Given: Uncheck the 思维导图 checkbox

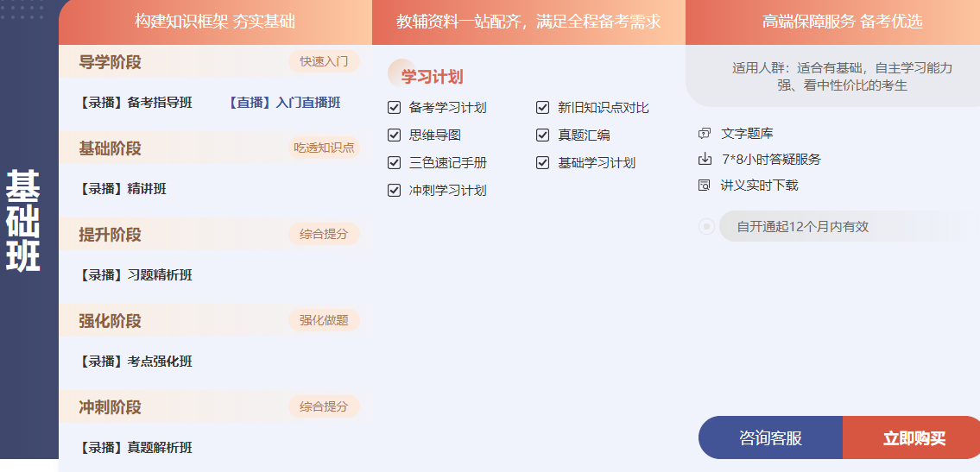Looking at the screenshot, I should (395, 135).
